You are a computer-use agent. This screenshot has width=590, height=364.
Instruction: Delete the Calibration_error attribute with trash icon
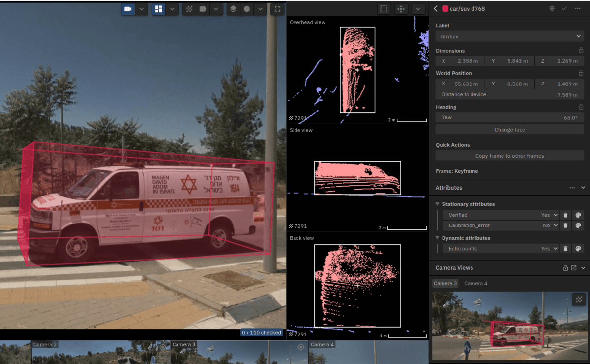tap(565, 225)
